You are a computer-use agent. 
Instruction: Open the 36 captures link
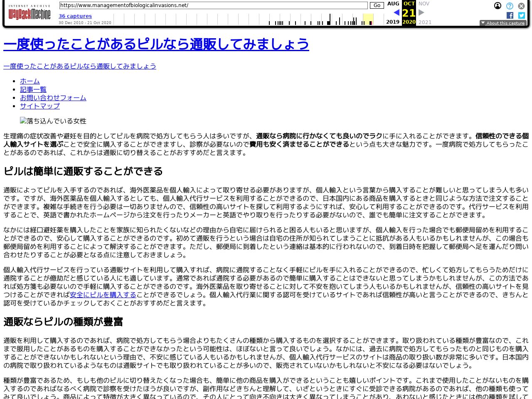(x=75, y=16)
